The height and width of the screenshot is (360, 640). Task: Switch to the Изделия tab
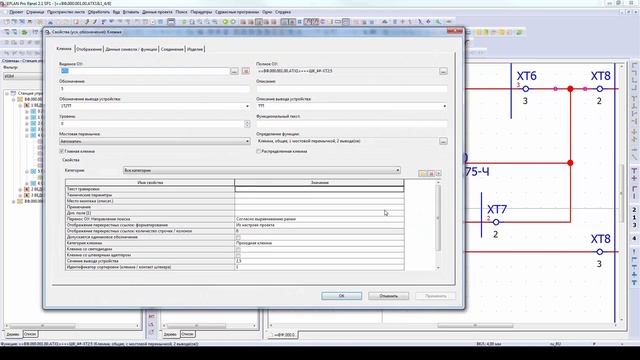(x=195, y=49)
